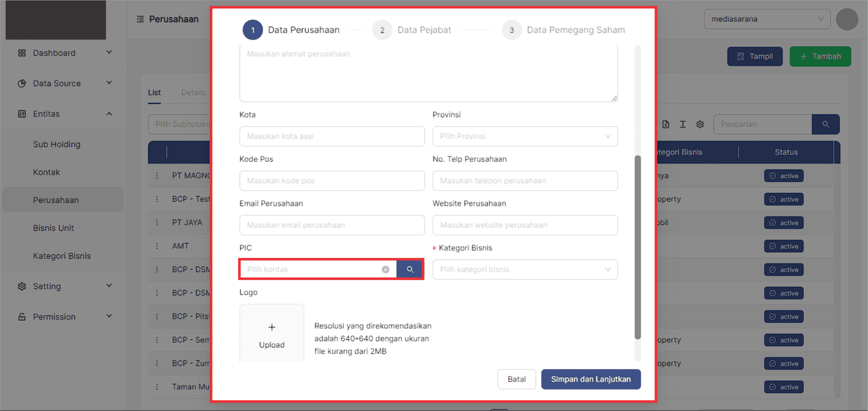The height and width of the screenshot is (411, 868).
Task: Click the row height adjust icon
Action: pyautogui.click(x=683, y=124)
